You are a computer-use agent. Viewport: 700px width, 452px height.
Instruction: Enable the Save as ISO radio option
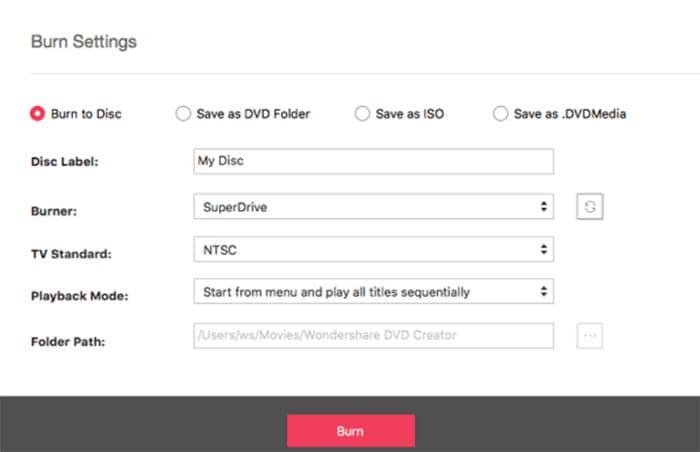point(362,113)
